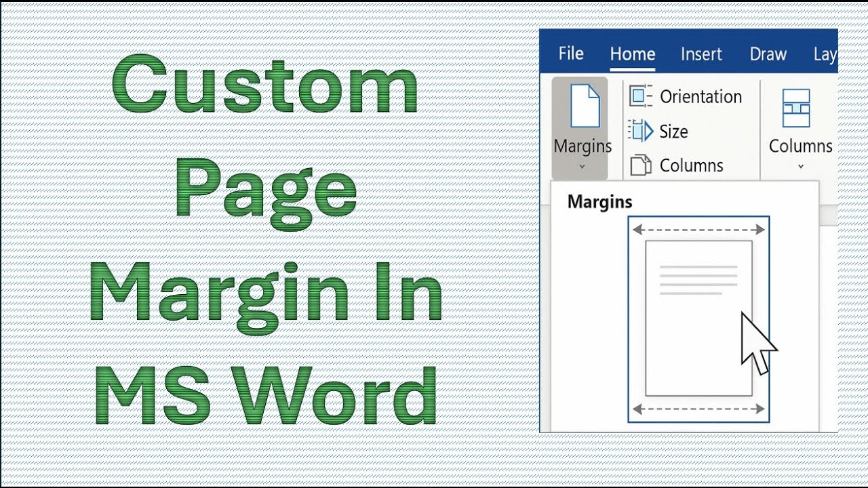Expand the Margins dropdown arrow
Screen dimensions: 868x488
582,166
